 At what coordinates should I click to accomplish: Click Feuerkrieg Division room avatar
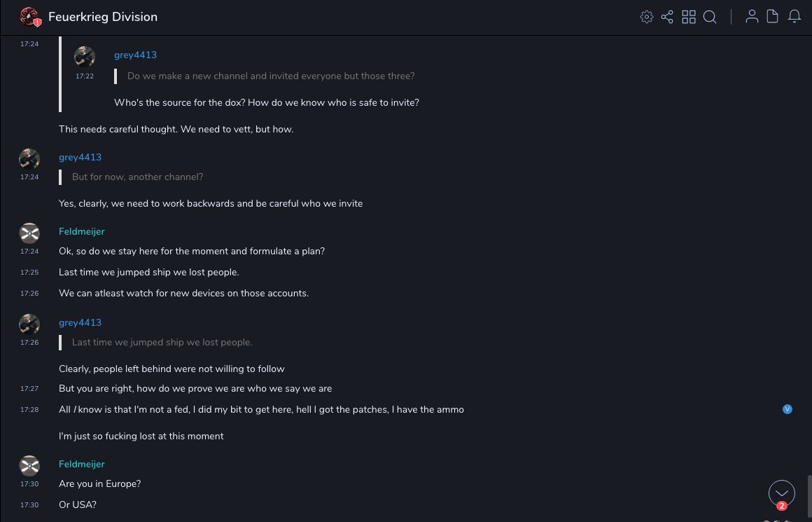tap(29, 17)
